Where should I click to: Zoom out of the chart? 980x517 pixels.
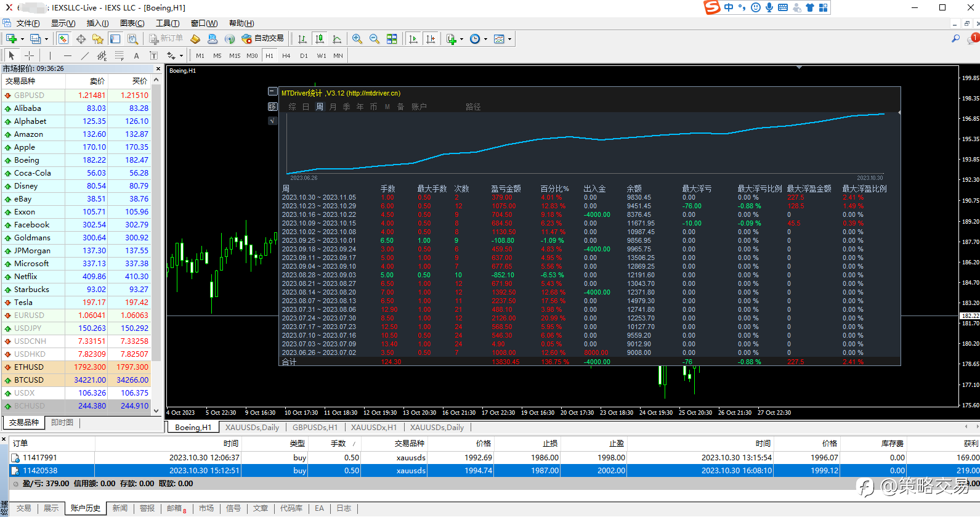tap(374, 39)
